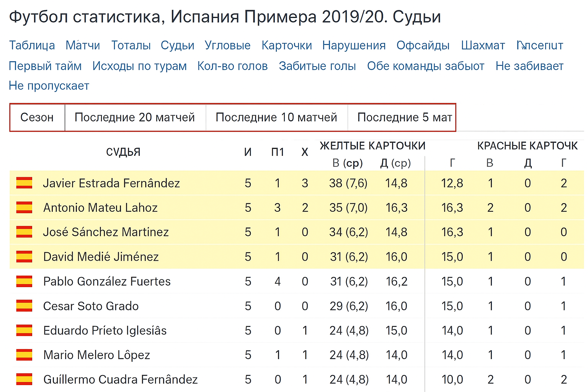Click the flag beside Mario Melero López
This screenshot has width=588, height=392.
[24, 355]
